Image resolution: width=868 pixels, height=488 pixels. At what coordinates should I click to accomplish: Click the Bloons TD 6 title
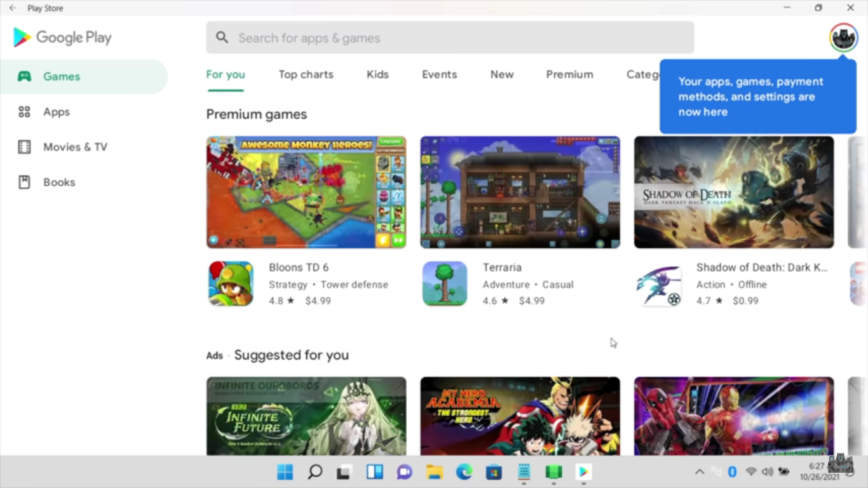point(299,268)
